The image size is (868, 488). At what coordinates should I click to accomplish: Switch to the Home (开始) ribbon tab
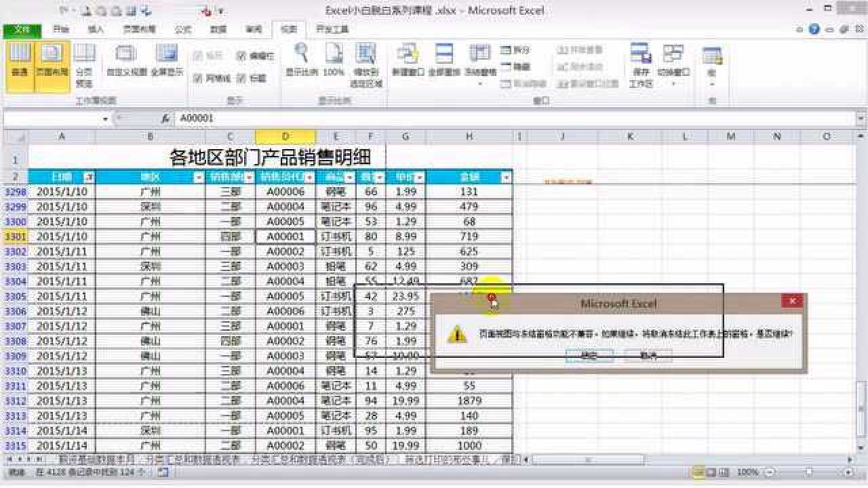point(61,30)
